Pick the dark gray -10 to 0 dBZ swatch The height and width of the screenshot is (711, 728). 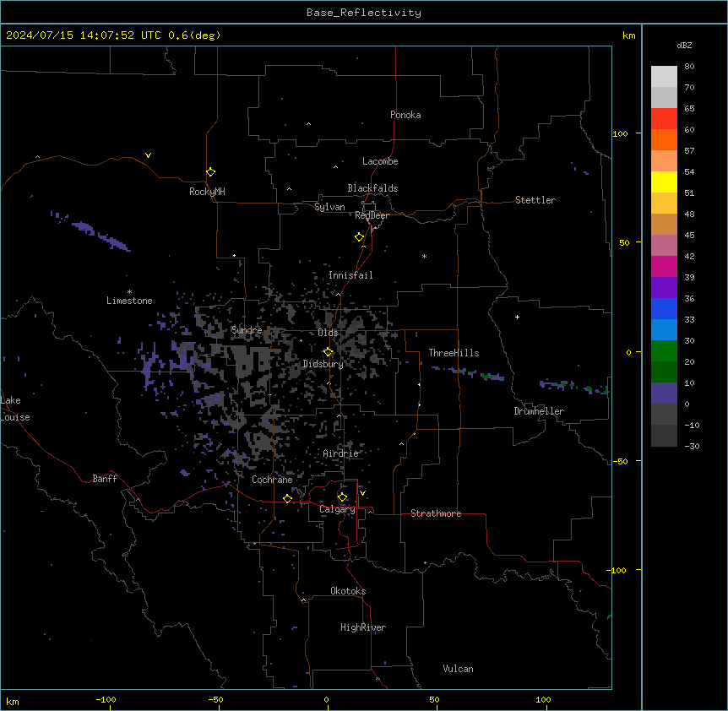664,415
